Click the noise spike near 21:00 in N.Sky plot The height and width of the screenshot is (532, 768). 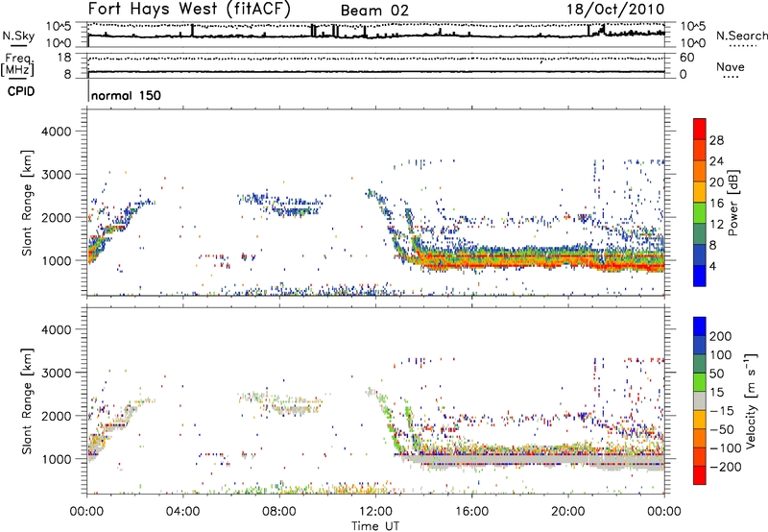click(x=588, y=31)
